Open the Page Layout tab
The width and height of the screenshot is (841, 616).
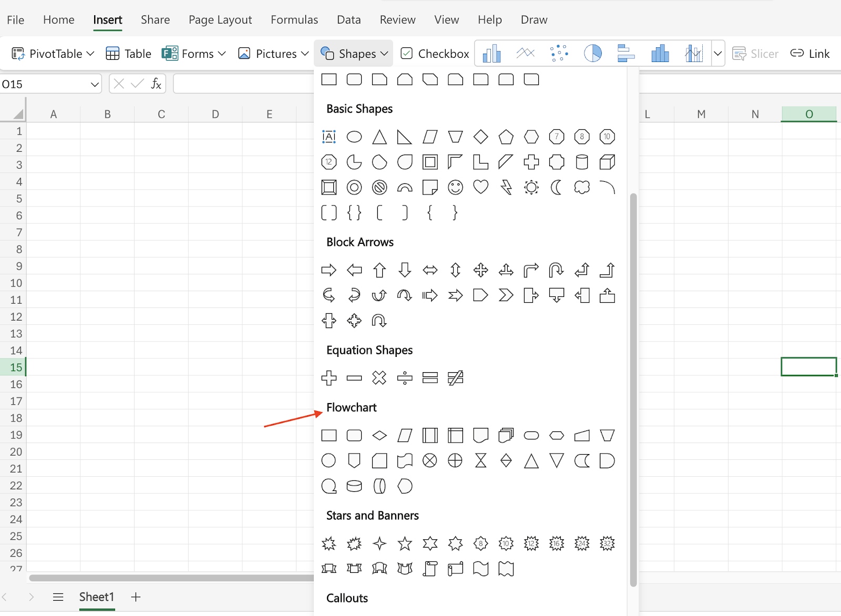(220, 20)
